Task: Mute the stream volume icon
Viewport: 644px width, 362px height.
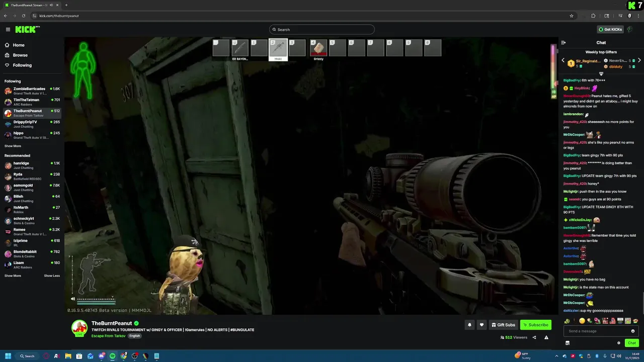Action: 73,299
